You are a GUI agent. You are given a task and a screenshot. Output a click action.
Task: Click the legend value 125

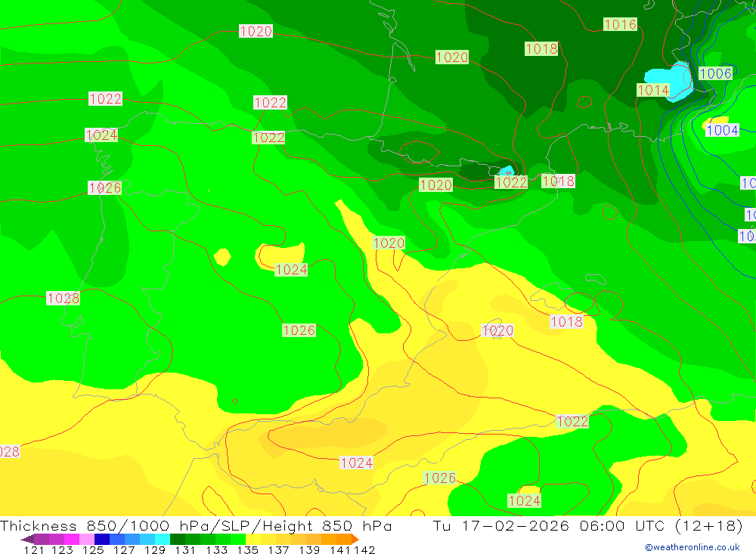[x=93, y=549]
